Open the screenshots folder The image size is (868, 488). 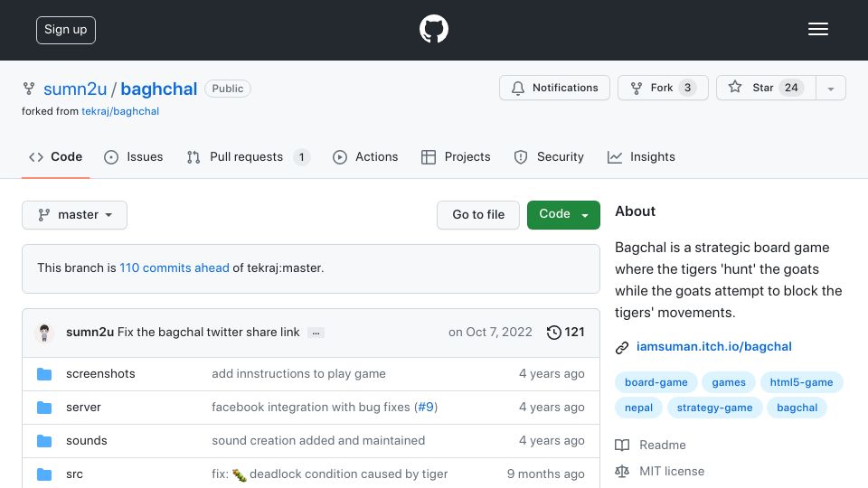[100, 373]
